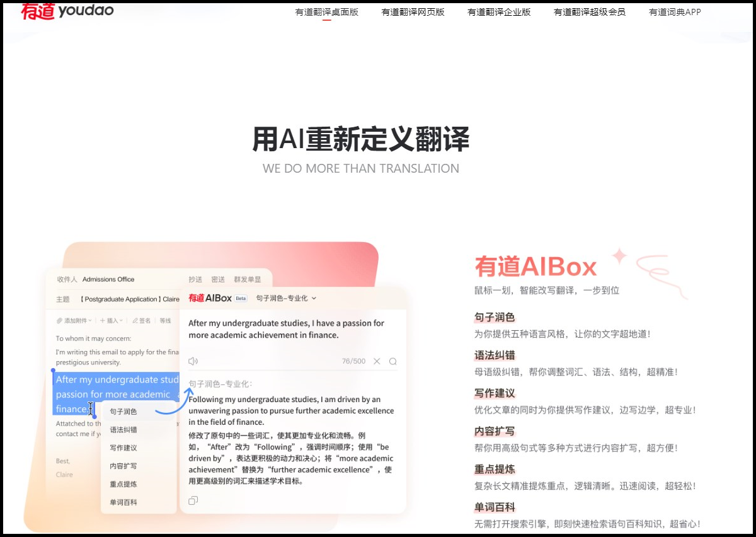Screen dimensions: 756x537
Task: Pick 单词百科 in the context menu
Action: [123, 502]
